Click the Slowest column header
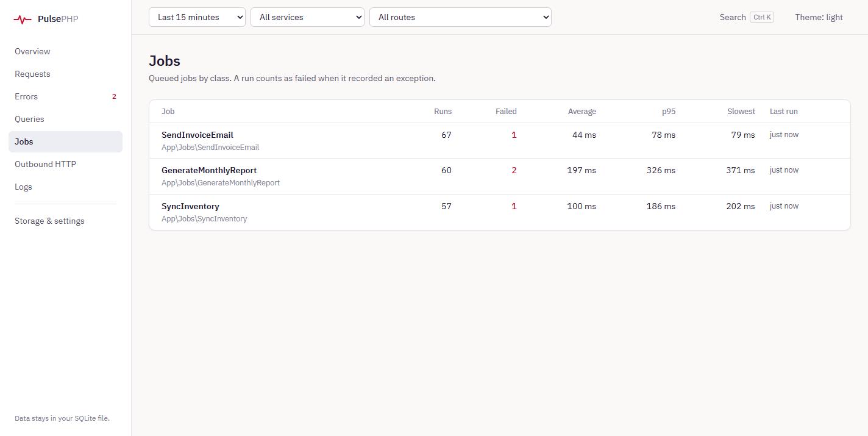This screenshot has width=868, height=436. click(x=741, y=112)
